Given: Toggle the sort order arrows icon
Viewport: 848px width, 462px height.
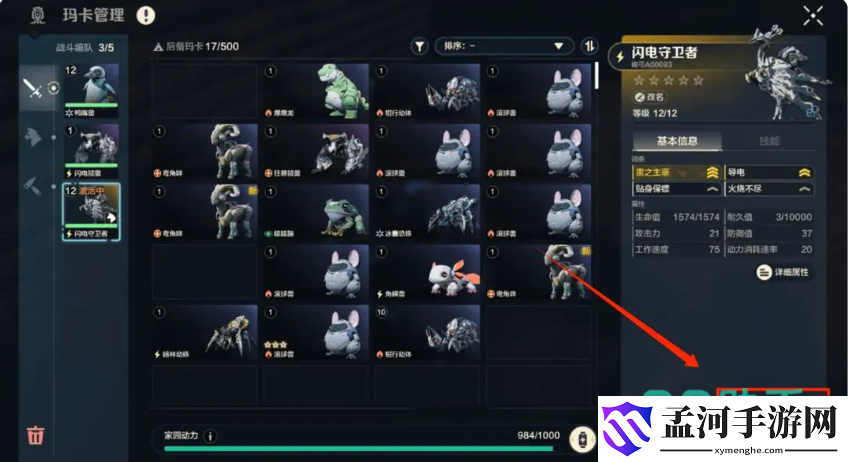Looking at the screenshot, I should [x=589, y=47].
